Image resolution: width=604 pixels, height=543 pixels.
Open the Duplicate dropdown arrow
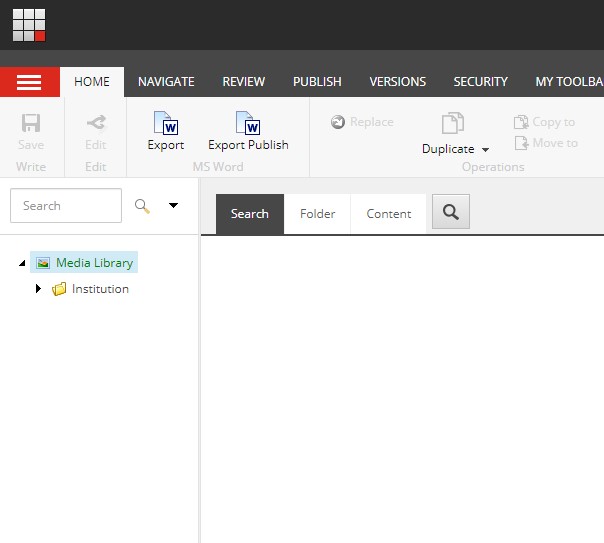coord(486,150)
